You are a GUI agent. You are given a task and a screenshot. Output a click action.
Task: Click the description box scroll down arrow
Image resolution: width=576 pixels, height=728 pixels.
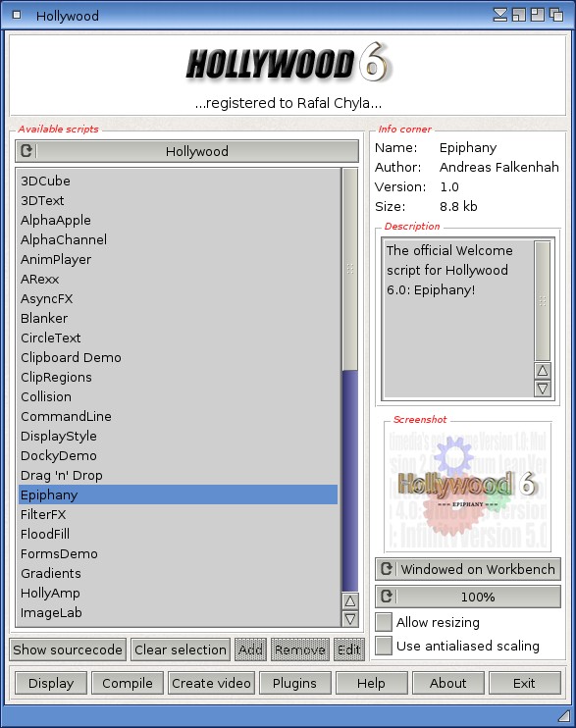542,389
